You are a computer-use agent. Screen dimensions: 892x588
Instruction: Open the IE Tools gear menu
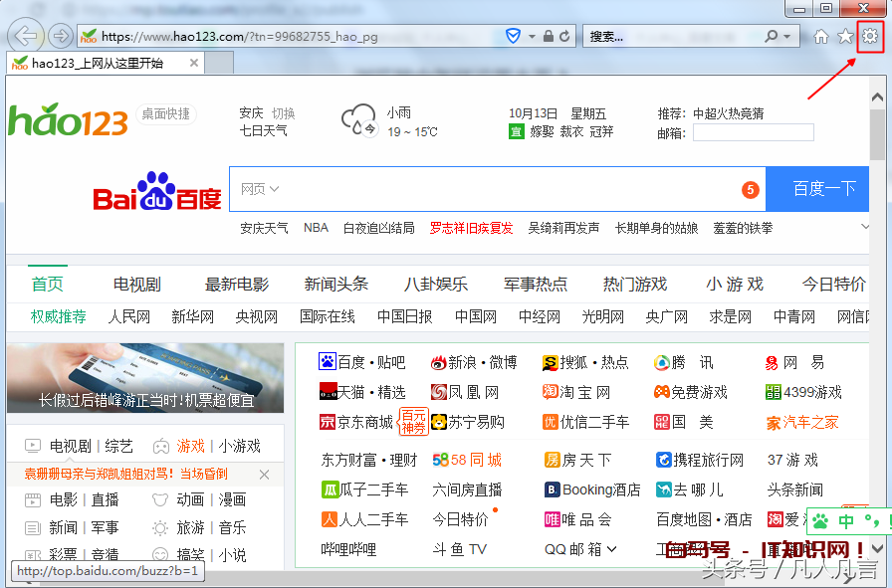tap(869, 37)
